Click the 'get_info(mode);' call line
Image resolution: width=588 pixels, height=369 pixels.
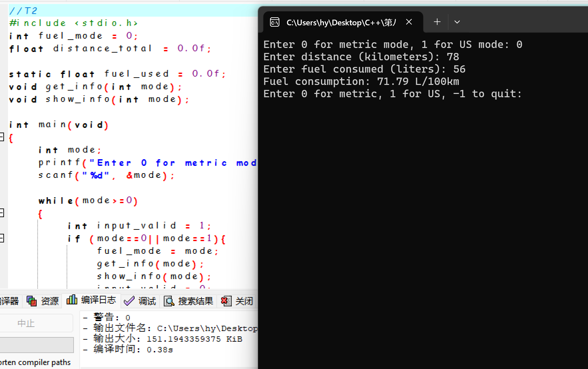[150, 264]
